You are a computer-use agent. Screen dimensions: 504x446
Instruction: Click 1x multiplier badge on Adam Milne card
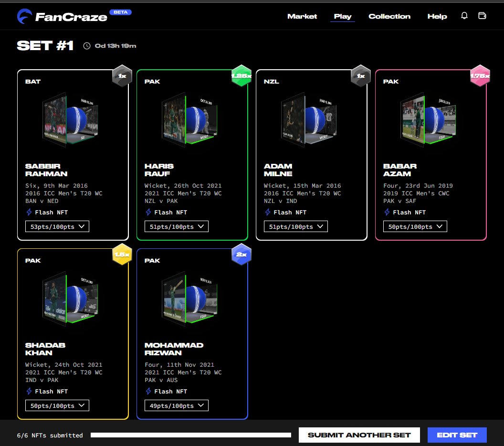coord(361,76)
